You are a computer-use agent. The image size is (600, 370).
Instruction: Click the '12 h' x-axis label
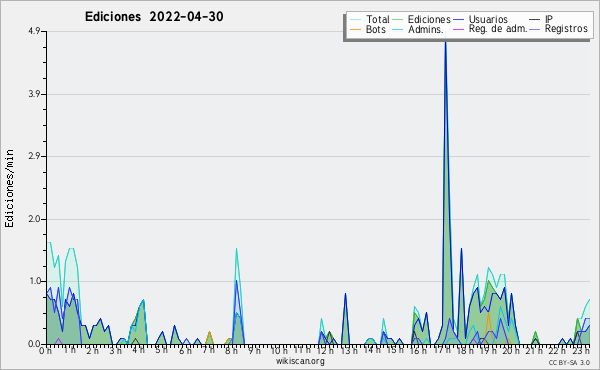click(325, 350)
